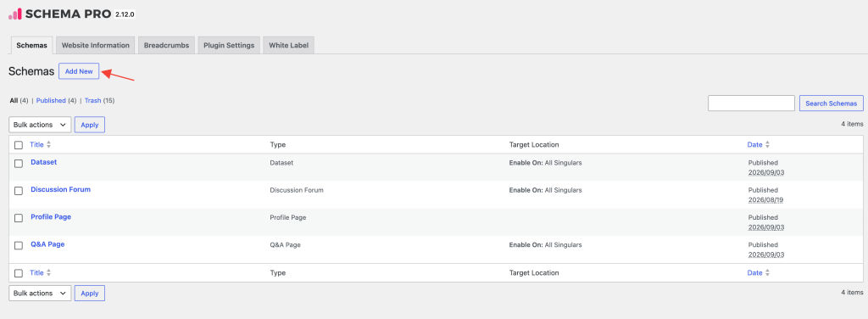Open the Dataset schema title link
The width and height of the screenshot is (868, 319).
(44, 162)
